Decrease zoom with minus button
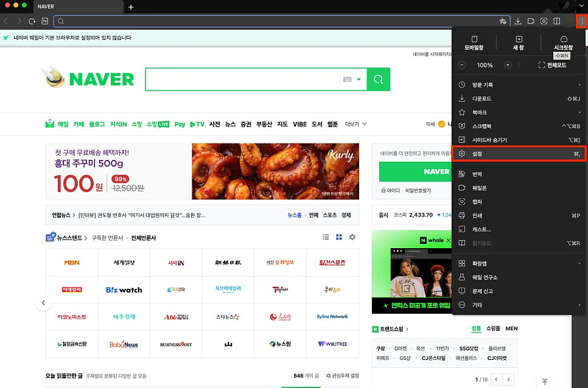The height and width of the screenshot is (388, 588). tap(462, 65)
